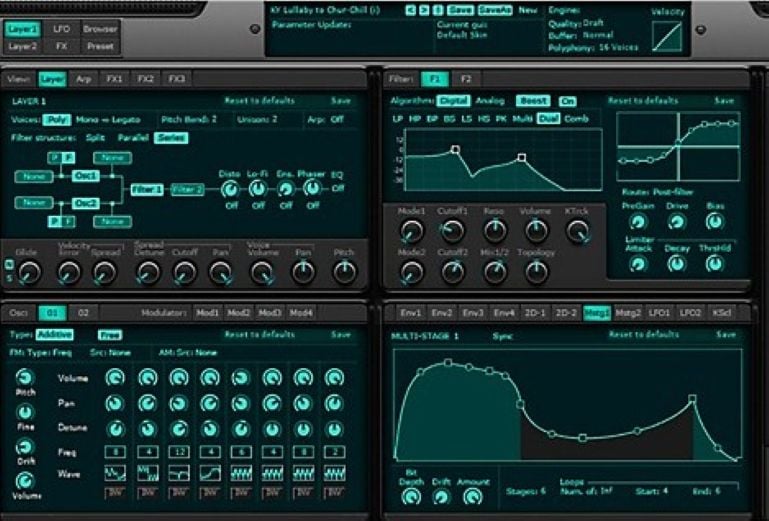Screen dimensions: 769x521
Task: Click first partial's Freq value field
Action: coord(115,451)
